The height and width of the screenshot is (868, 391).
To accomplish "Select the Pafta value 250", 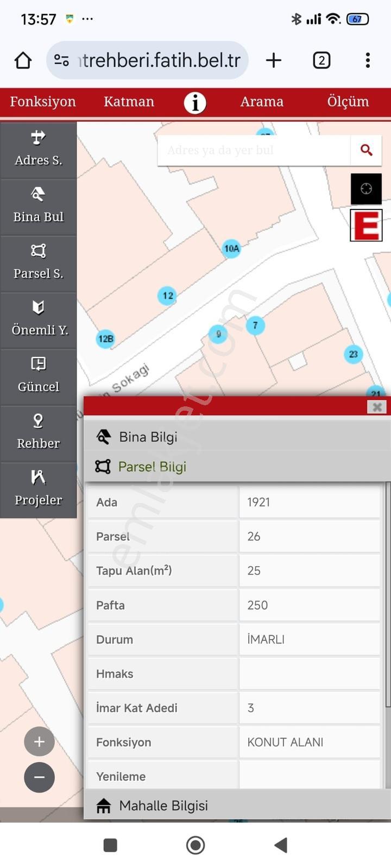I will pyautogui.click(x=257, y=605).
